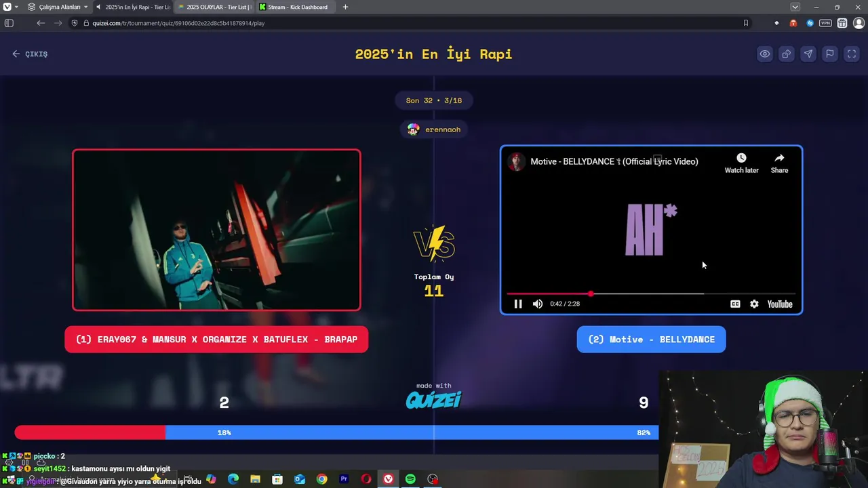The image size is (868, 488).
Task: Click the red extension icon in toolbar
Action: [793, 23]
